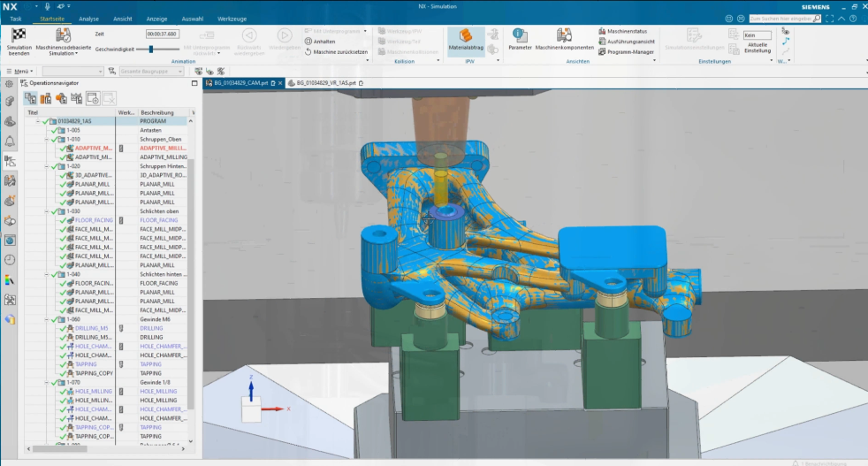Switch to the BG_01034829_VR_1AS.prt document tab
The width and height of the screenshot is (868, 466).
tap(320, 83)
